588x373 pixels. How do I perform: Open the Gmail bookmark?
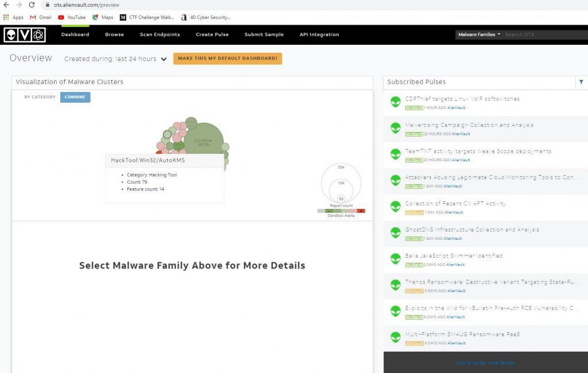pyautogui.click(x=41, y=17)
